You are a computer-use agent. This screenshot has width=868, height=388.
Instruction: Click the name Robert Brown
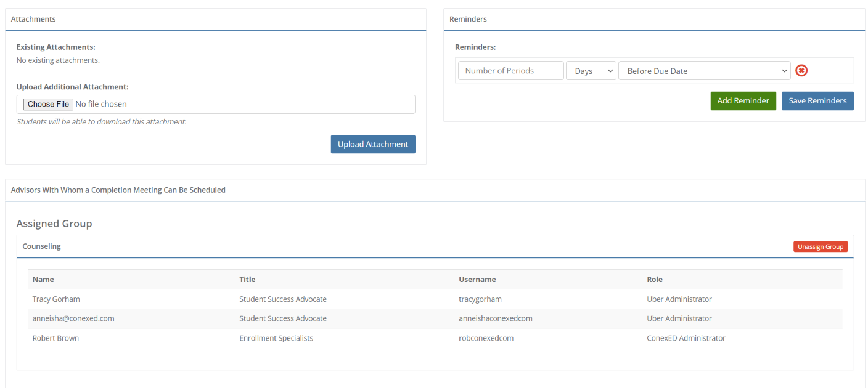(55, 338)
